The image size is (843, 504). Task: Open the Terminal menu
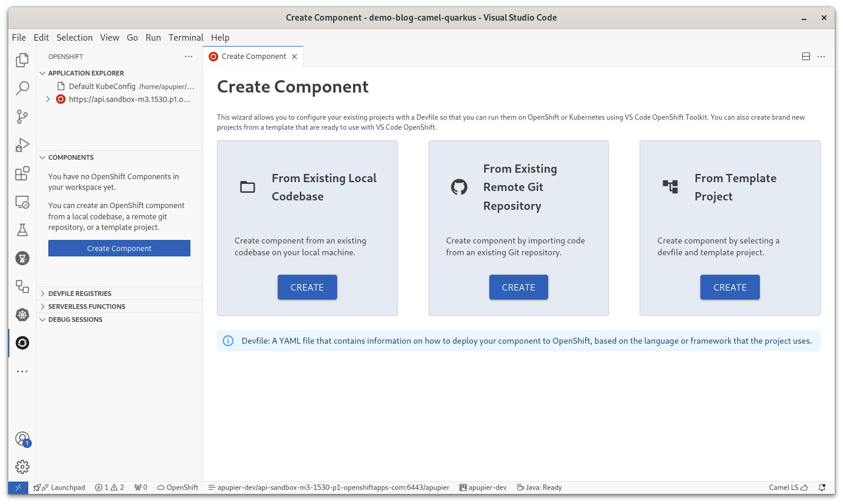pyautogui.click(x=186, y=37)
